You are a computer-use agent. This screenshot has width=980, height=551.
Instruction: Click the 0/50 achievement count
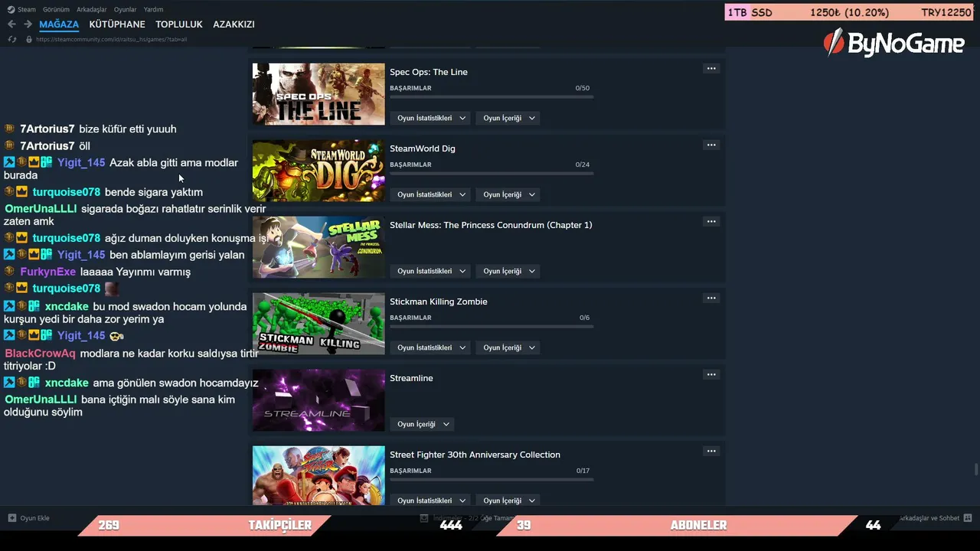click(583, 88)
